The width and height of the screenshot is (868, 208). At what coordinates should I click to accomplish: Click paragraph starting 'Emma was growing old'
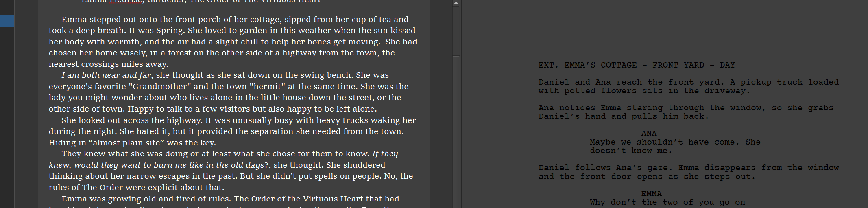[x=230, y=199]
